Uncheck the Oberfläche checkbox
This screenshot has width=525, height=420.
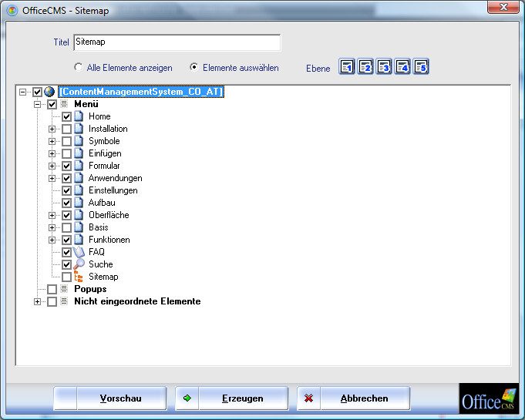pos(66,216)
